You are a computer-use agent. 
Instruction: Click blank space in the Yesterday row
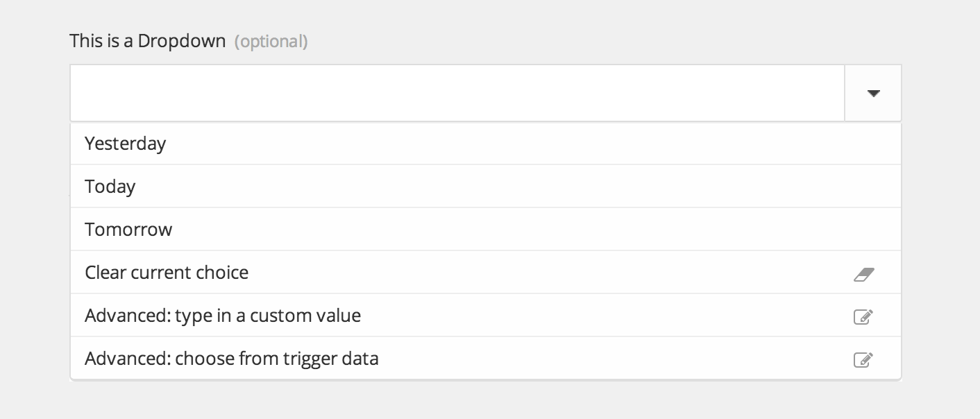(x=527, y=144)
